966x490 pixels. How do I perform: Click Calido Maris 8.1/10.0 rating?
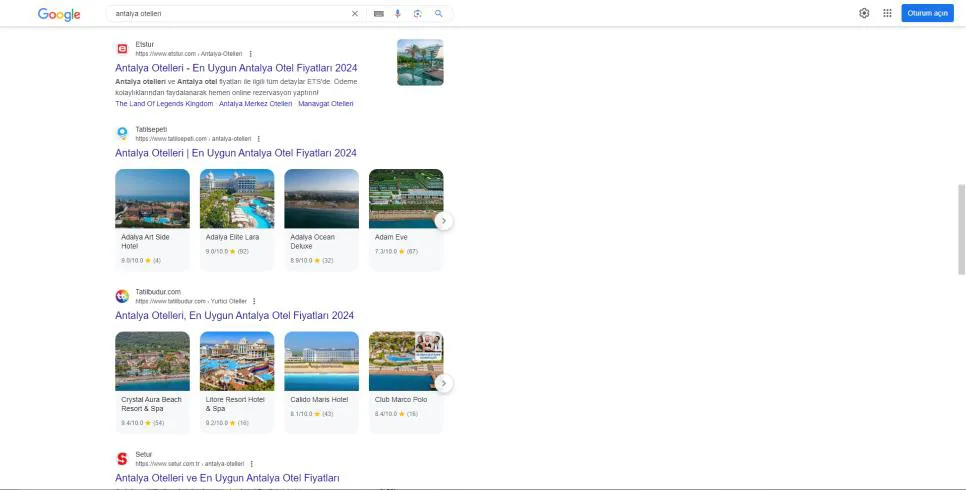(312, 414)
